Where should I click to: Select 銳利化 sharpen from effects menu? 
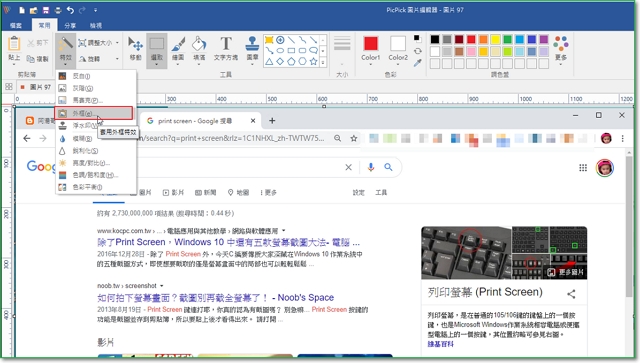click(96, 151)
